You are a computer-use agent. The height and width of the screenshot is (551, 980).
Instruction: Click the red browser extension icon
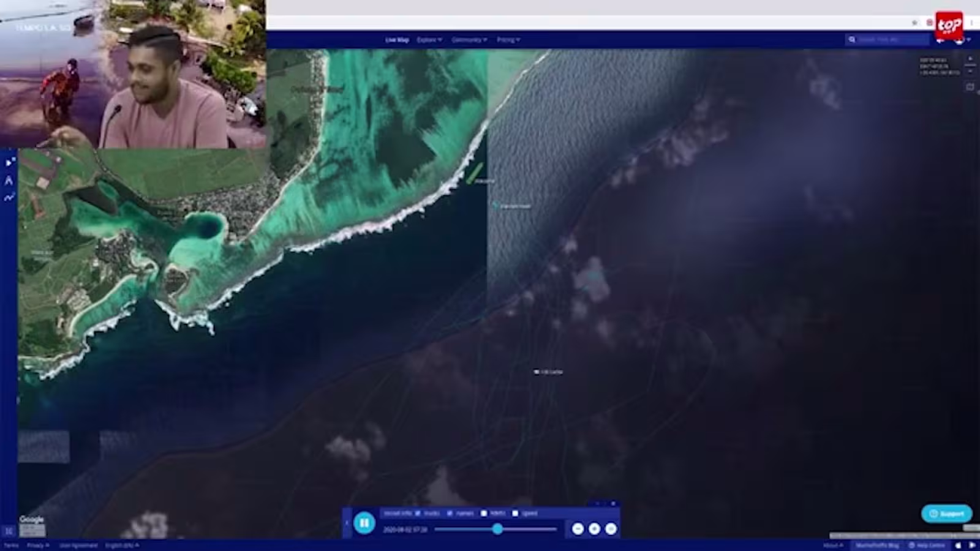pyautogui.click(x=929, y=23)
